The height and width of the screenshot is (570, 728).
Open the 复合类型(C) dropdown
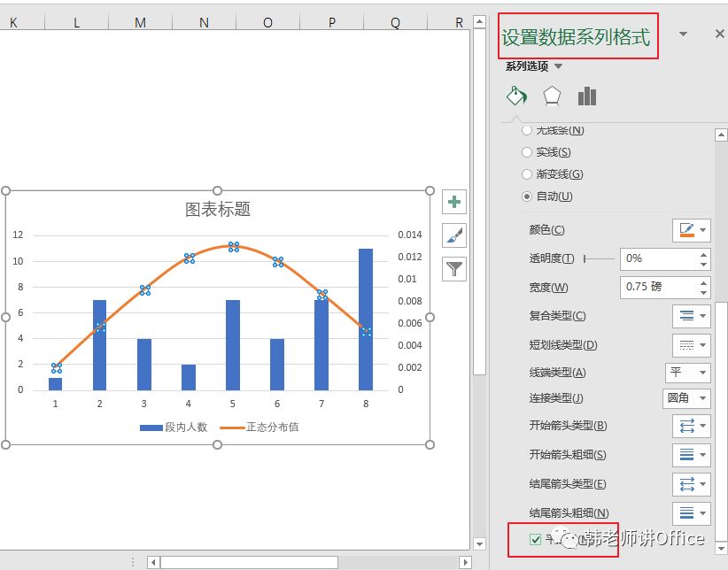pyautogui.click(x=692, y=316)
